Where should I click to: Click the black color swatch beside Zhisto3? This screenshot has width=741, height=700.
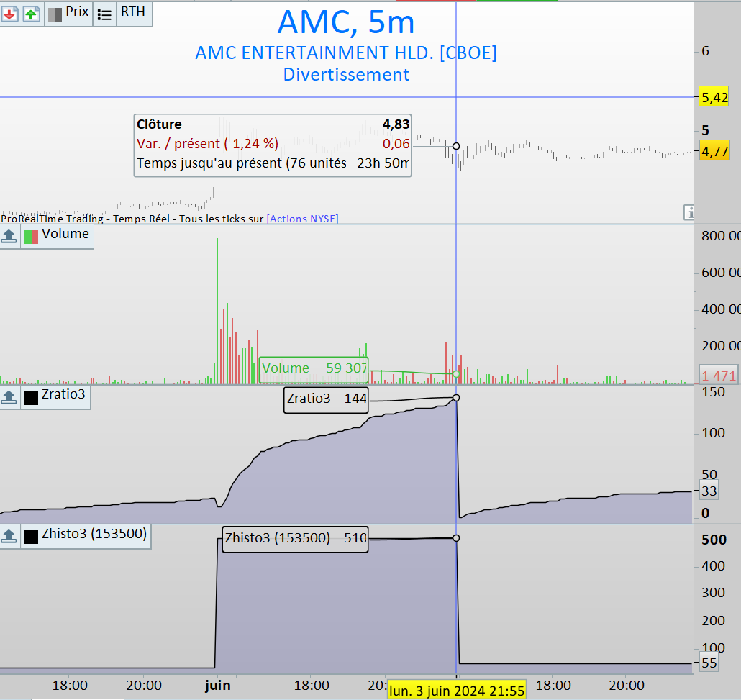tap(31, 537)
